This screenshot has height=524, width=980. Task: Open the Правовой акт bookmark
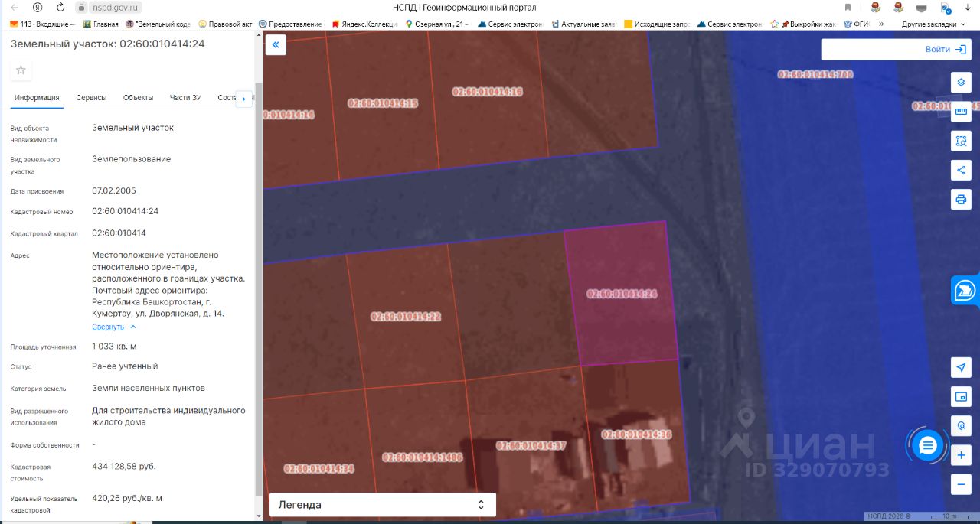[226, 24]
